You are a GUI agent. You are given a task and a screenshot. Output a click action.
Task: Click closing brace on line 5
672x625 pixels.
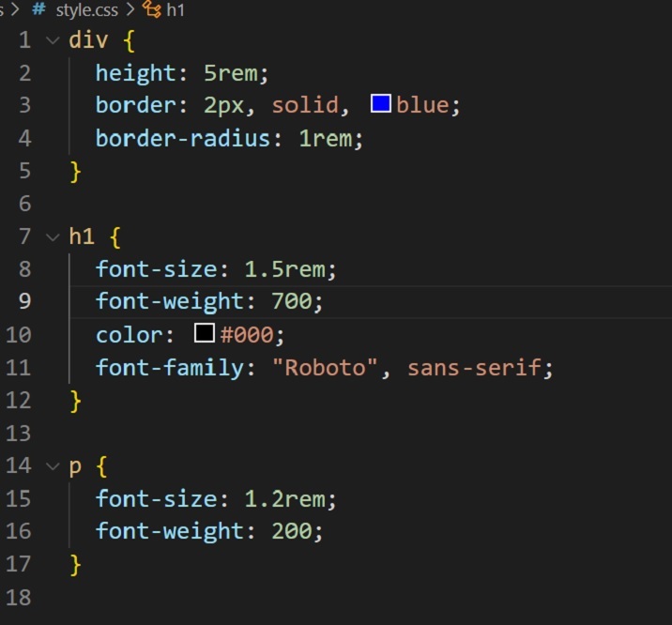click(75, 172)
